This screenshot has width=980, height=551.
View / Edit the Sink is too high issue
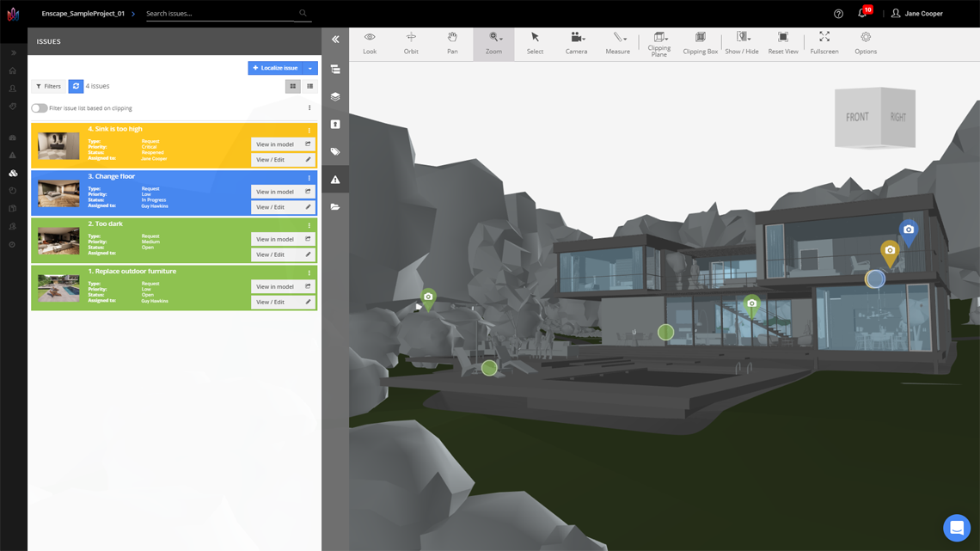tap(283, 159)
